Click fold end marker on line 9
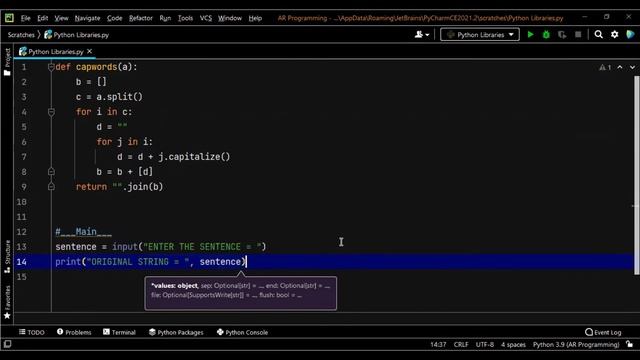Image resolution: width=640 pixels, height=360 pixels. (x=51, y=187)
